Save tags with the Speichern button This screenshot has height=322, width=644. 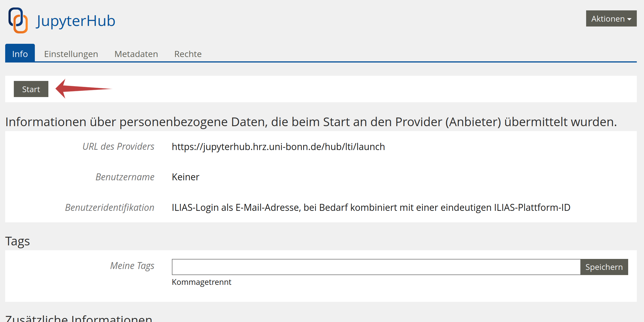click(x=604, y=267)
